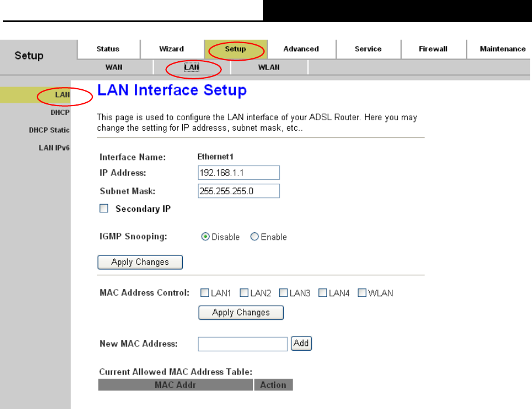Viewport: 532px width, 409px height.
Task: Open DHCP in the left sidebar
Action: [60, 113]
